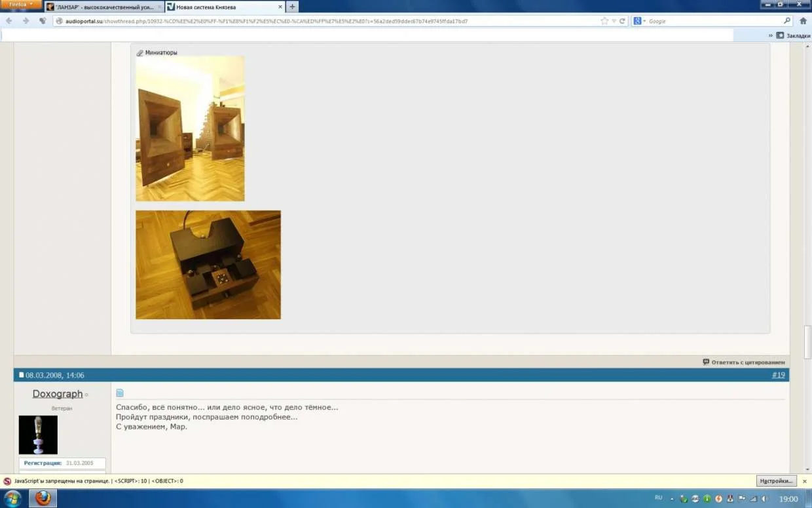Viewport: 812px width, 508px height.
Task: Click the search magnifier icon
Action: click(x=787, y=21)
